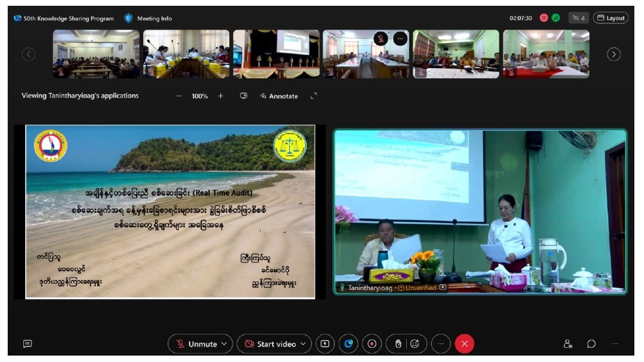Image resolution: width=644 pixels, height=362 pixels.
Task: Open the Webex Assistant icon
Action: point(348,344)
